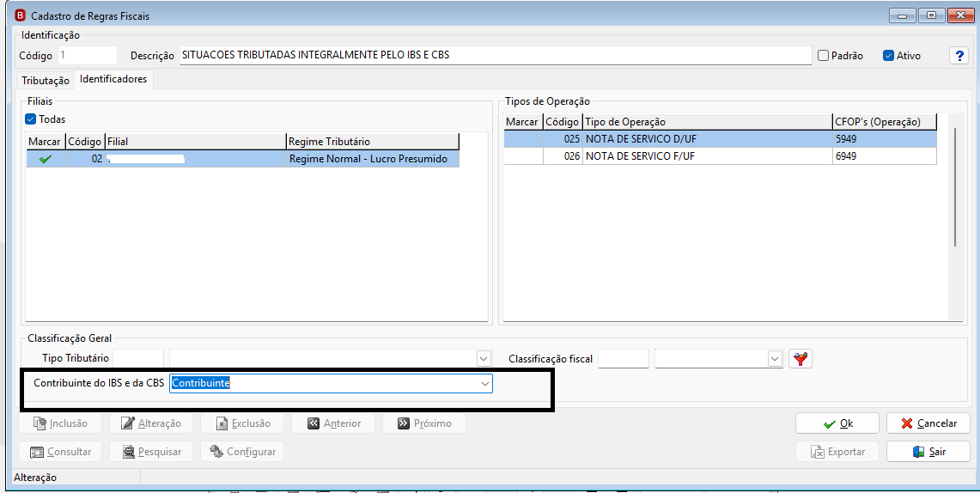Viewport: 980px width, 493px height.
Task: Open the Tipo Tributário dropdown
Action: pyautogui.click(x=484, y=359)
